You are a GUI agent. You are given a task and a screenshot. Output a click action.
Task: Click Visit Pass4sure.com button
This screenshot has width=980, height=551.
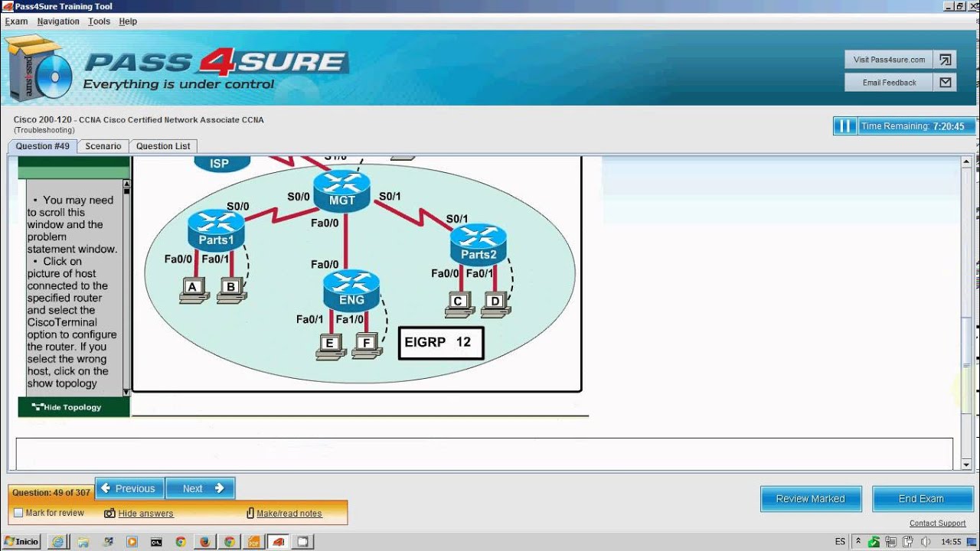pos(890,60)
